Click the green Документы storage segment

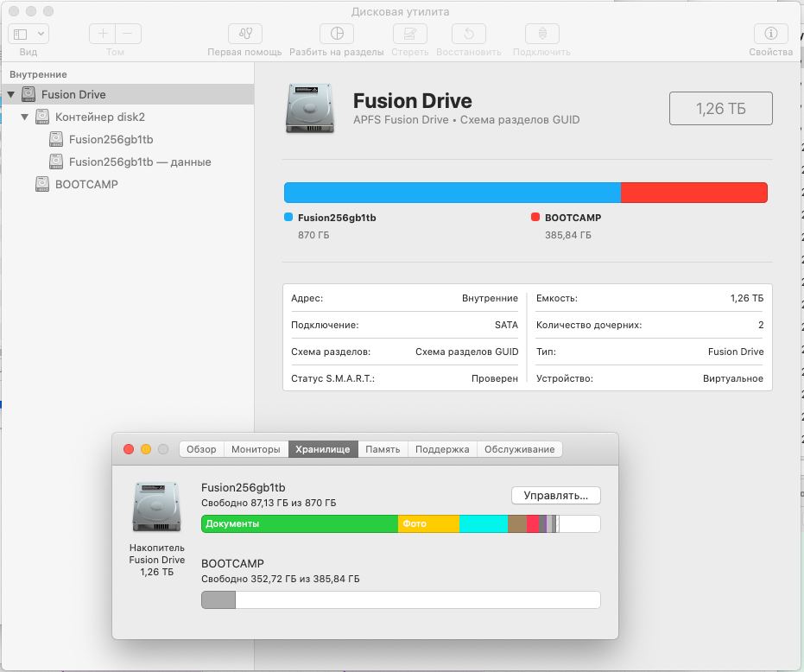300,523
